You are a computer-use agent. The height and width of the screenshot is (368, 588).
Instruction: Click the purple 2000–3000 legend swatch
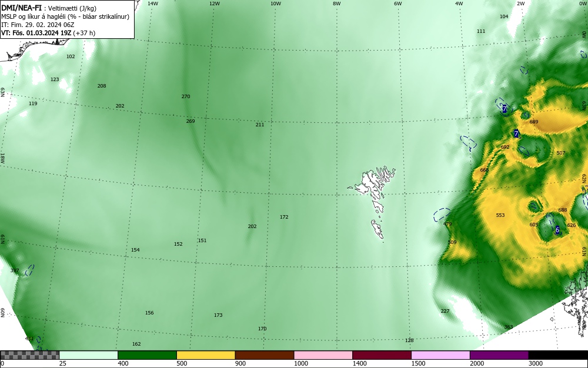499,355
